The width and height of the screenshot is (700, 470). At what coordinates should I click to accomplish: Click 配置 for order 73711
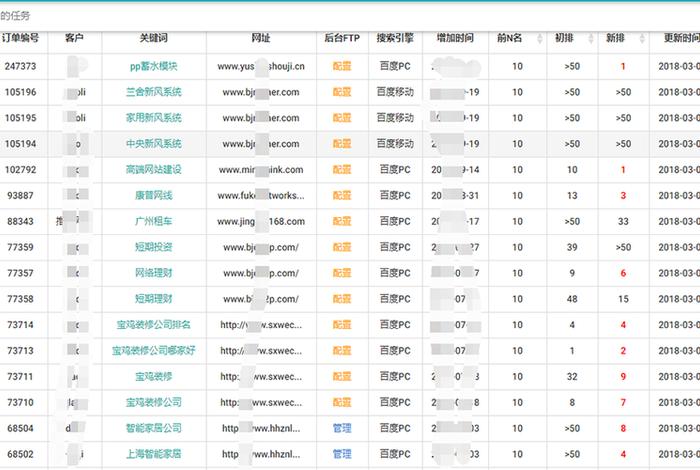click(342, 377)
